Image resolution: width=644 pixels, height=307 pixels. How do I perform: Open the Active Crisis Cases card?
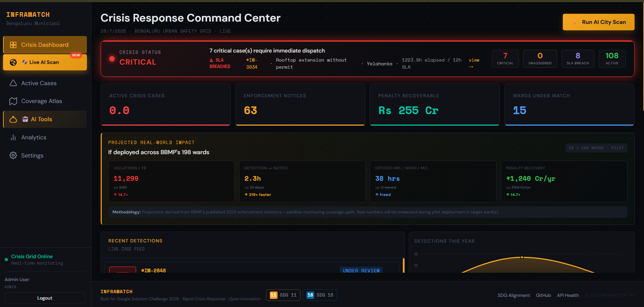(x=166, y=104)
